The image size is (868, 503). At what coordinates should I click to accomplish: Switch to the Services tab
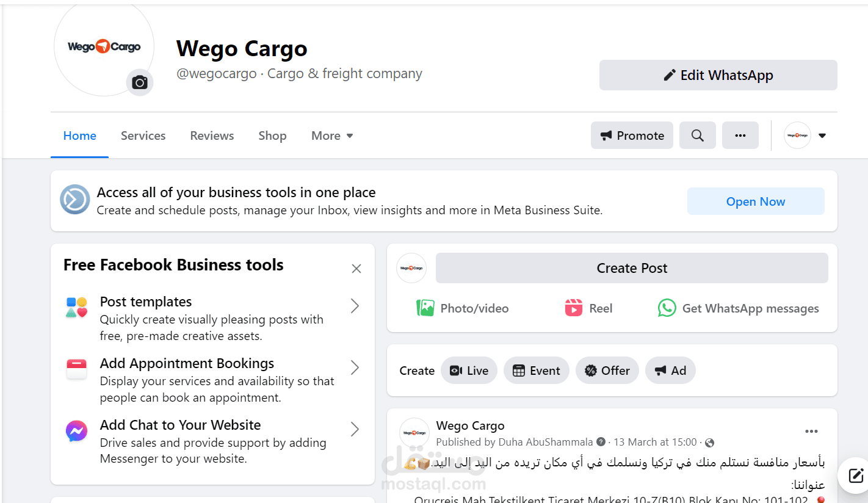coord(143,136)
